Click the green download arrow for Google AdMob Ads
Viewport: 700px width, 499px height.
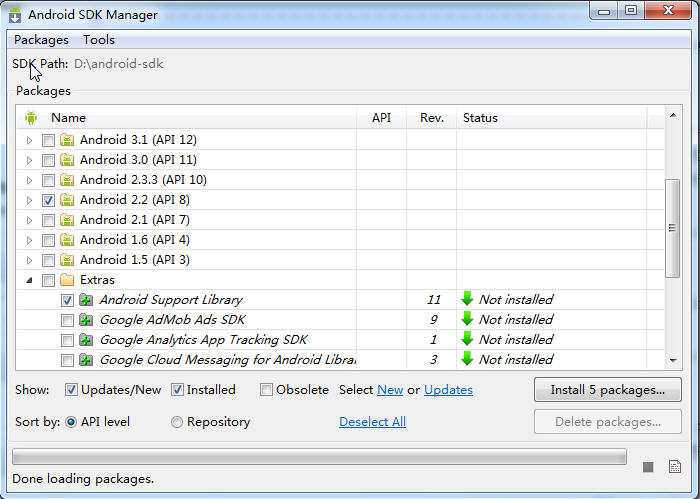(467, 319)
